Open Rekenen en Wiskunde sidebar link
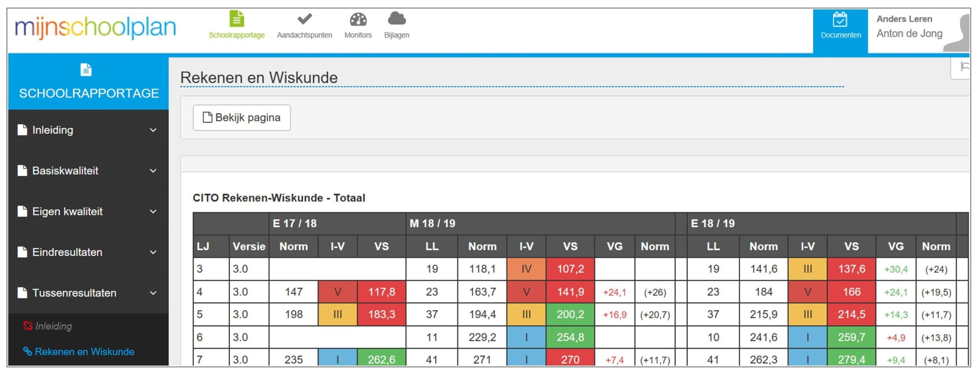 [84, 352]
